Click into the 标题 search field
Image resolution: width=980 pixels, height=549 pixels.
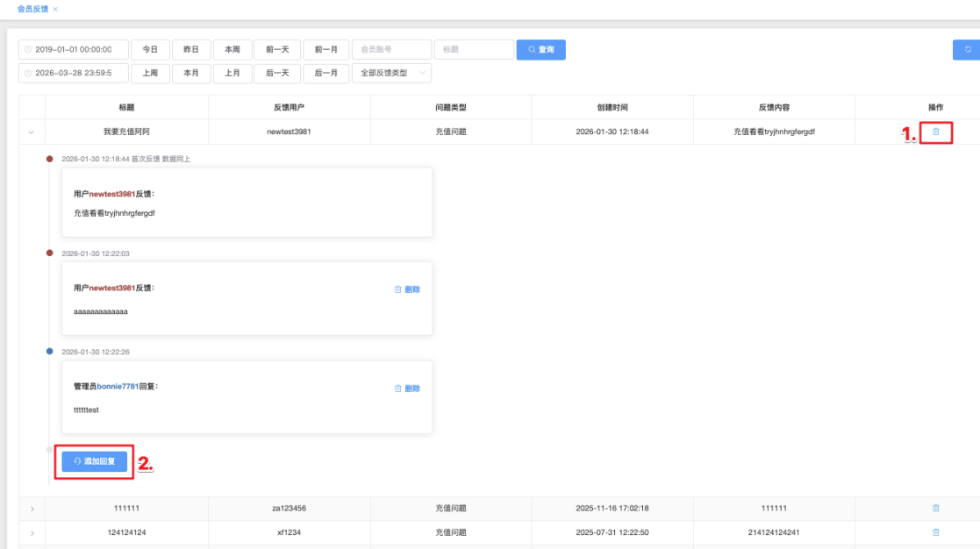[x=474, y=50]
